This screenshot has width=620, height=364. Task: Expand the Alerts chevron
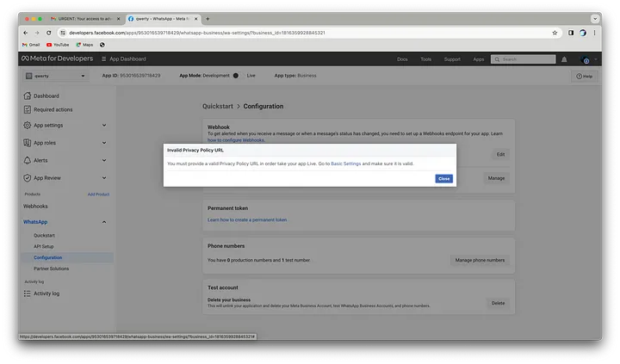[x=104, y=160]
